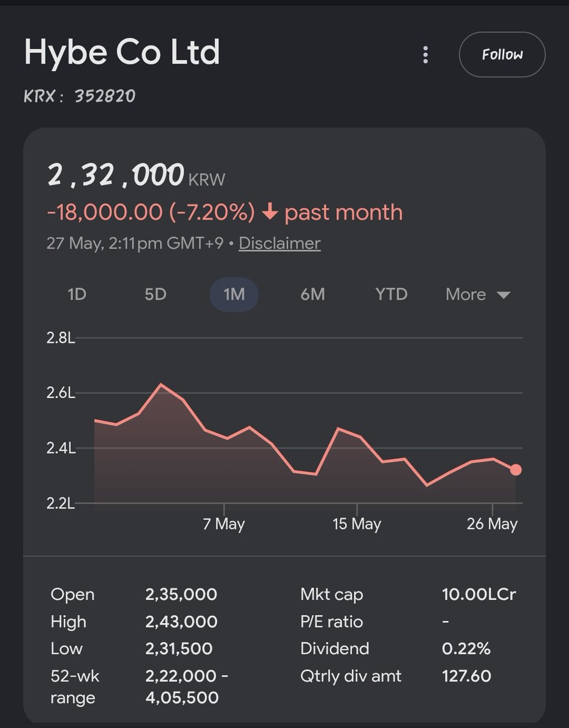Screen dimensions: 569x728
Task: Show the YTD chart range
Action: coord(391,294)
